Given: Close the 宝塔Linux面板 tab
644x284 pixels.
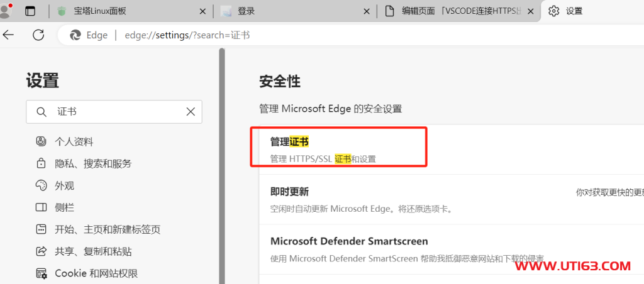Looking at the screenshot, I should tap(203, 11).
